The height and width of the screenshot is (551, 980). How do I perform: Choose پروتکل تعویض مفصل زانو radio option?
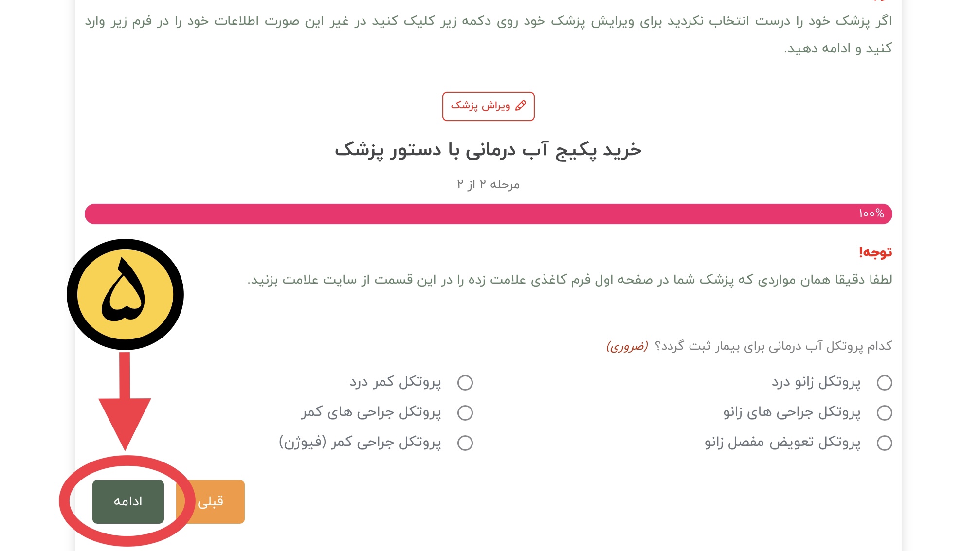pos(884,443)
